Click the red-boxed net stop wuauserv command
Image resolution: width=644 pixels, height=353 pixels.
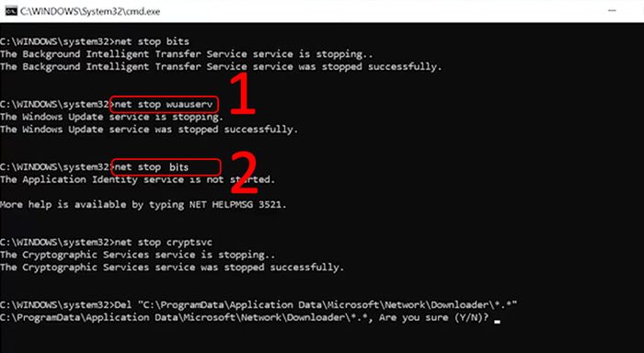click(164, 104)
